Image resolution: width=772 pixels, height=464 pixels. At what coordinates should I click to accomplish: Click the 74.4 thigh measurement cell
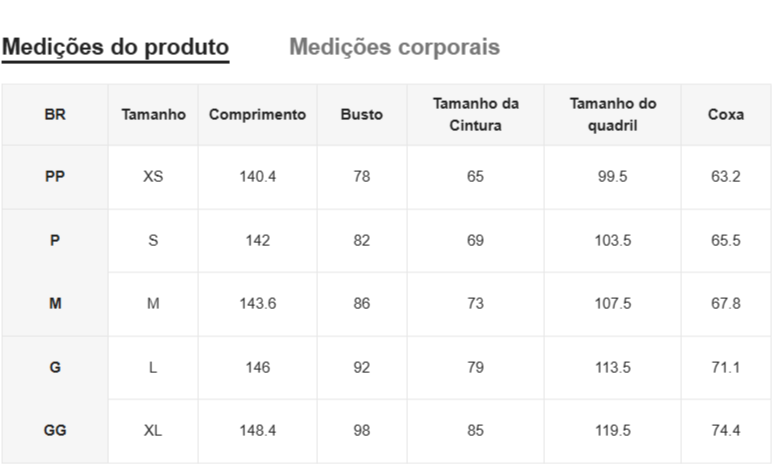point(725,430)
